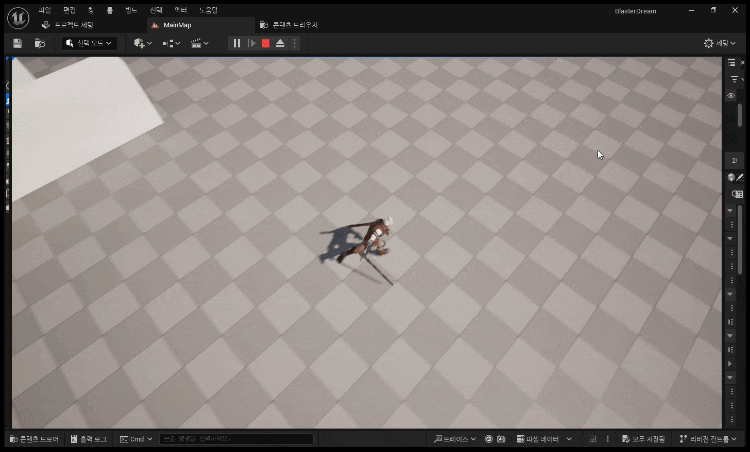Pause the running simulation
750x452 pixels.
pyautogui.click(x=237, y=44)
